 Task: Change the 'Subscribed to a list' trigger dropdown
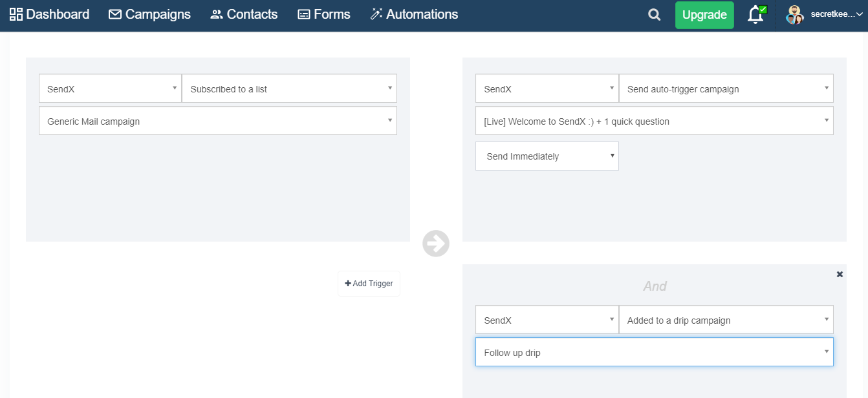click(x=289, y=89)
